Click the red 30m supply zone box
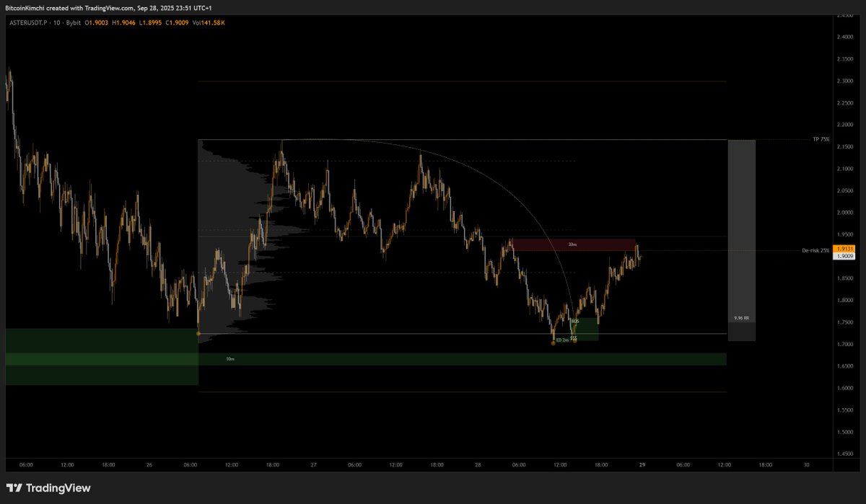Image resolution: width=866 pixels, height=504 pixels. (574, 245)
